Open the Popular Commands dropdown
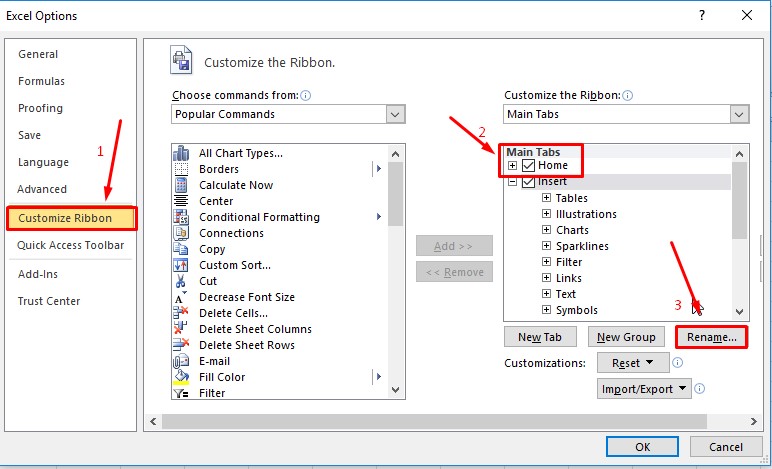Viewport: 772px width, 469px height. pyautogui.click(x=395, y=115)
